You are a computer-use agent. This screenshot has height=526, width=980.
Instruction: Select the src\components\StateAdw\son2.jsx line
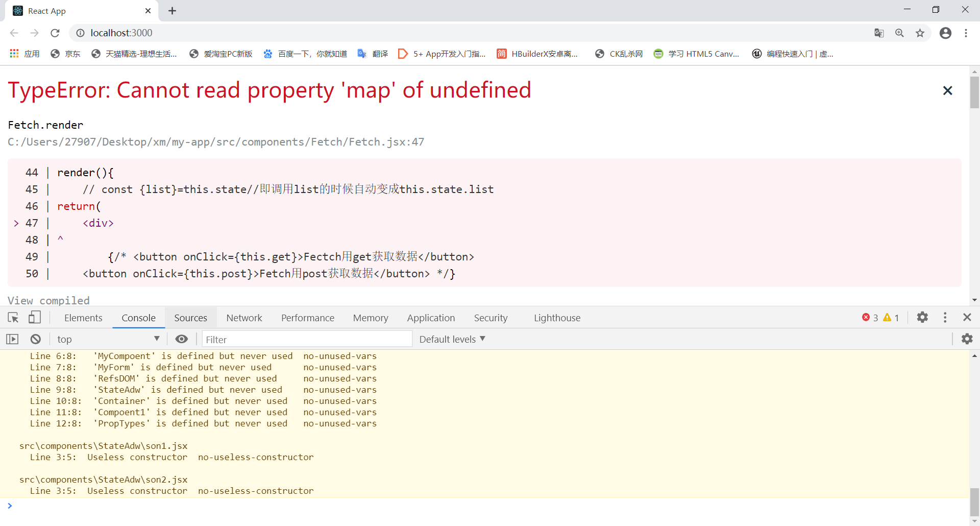point(104,480)
